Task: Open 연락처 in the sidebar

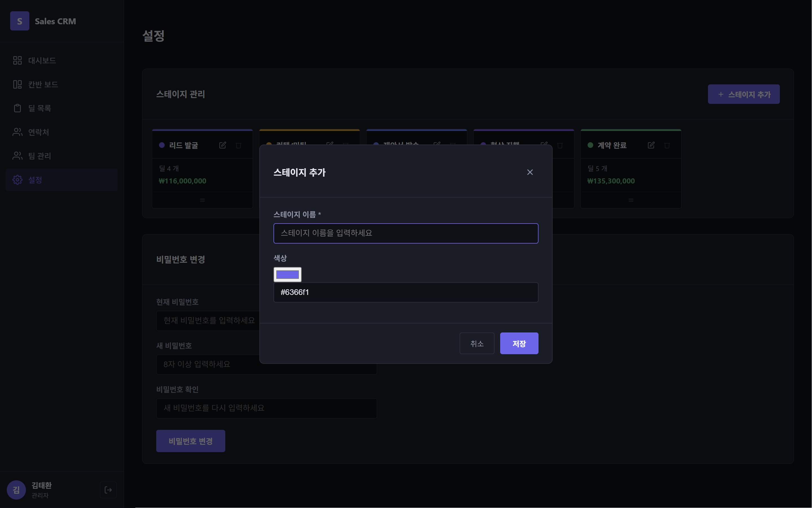Action: click(62, 132)
